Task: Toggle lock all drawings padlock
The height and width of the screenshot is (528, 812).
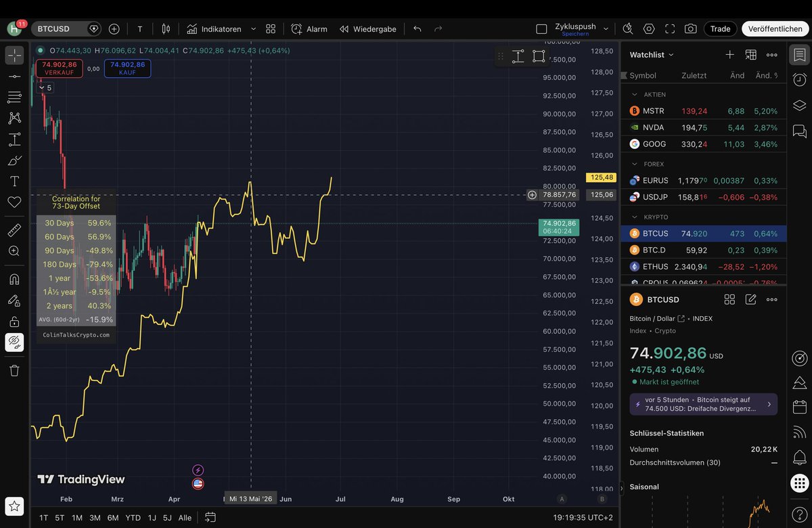Action: [14, 321]
